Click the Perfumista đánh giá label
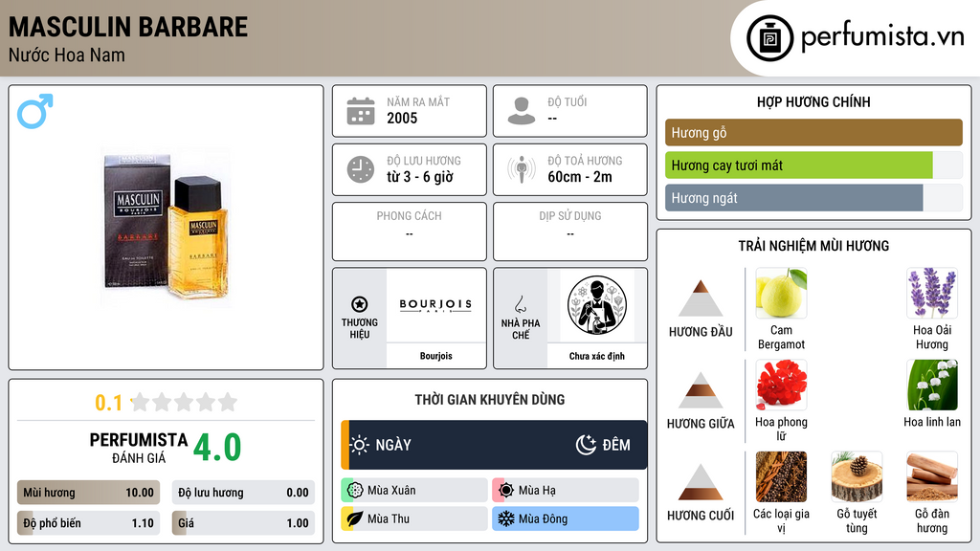 [138, 448]
